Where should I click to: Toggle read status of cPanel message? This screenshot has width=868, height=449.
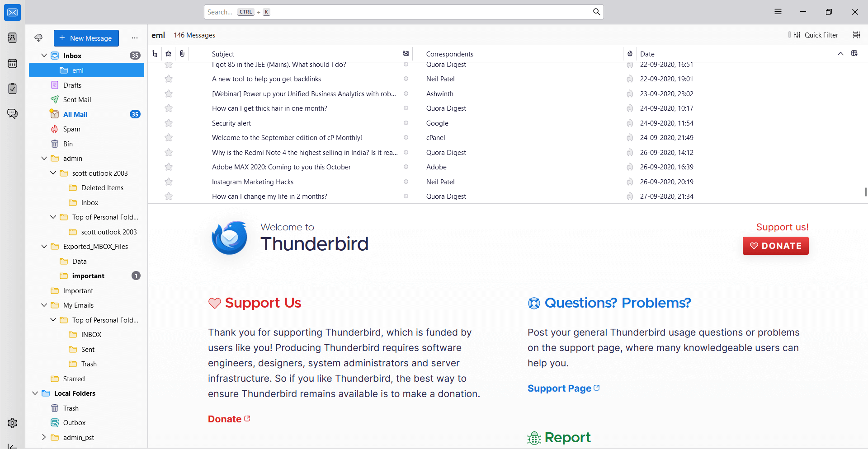coord(406,138)
